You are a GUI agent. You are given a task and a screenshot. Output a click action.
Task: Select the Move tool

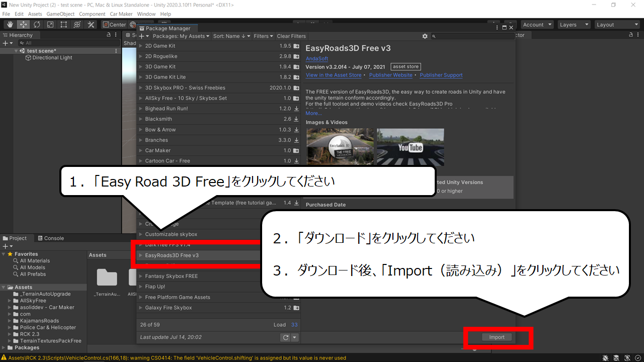pos(23,25)
